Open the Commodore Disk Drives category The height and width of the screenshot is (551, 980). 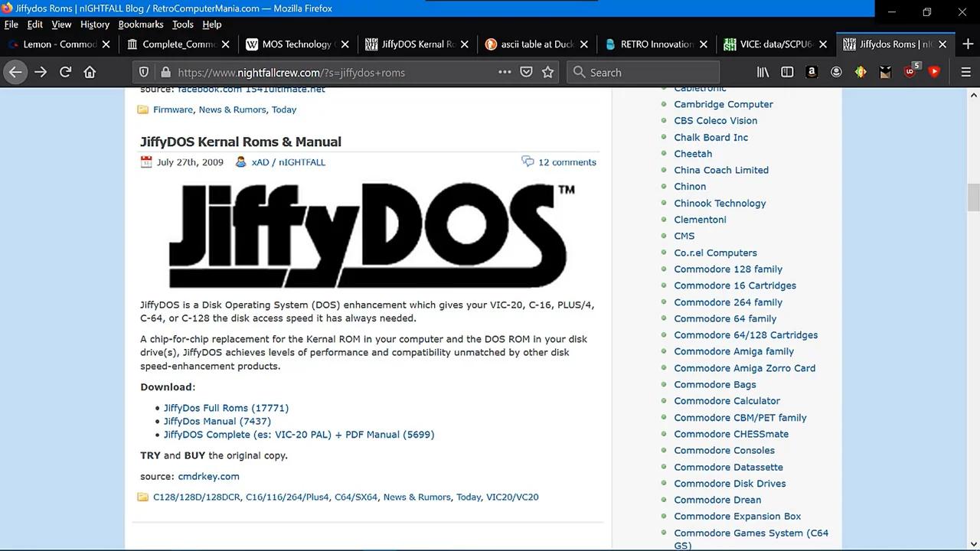point(730,484)
